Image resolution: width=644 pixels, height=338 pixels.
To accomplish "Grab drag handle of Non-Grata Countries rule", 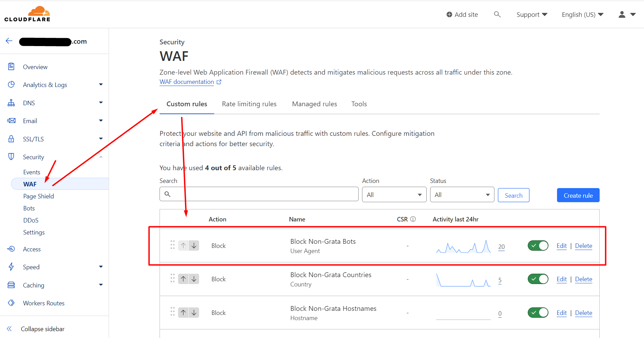I will (173, 278).
